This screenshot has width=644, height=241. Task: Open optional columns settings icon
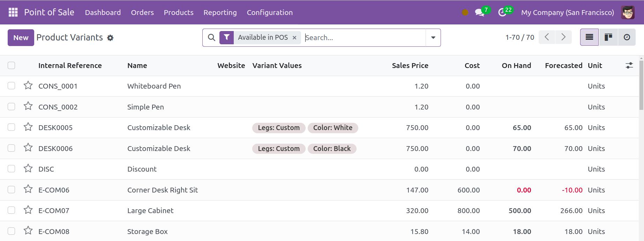click(x=629, y=66)
